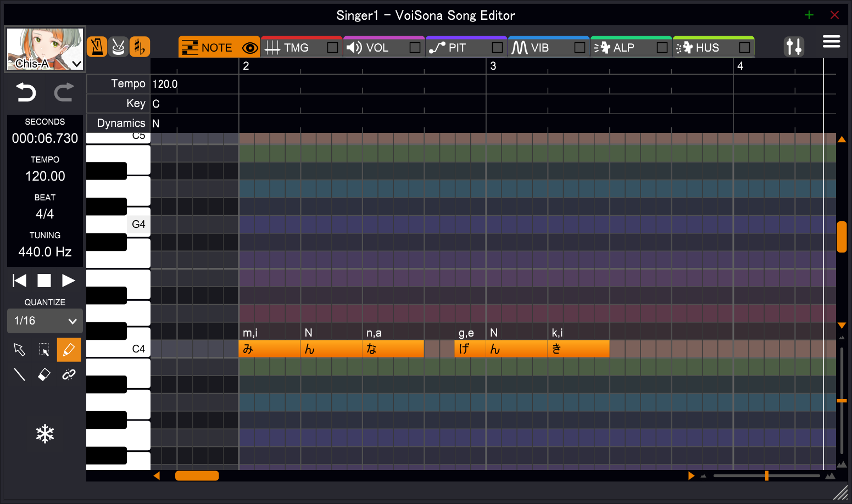
Task: Add a new track with green plus
Action: tap(809, 15)
